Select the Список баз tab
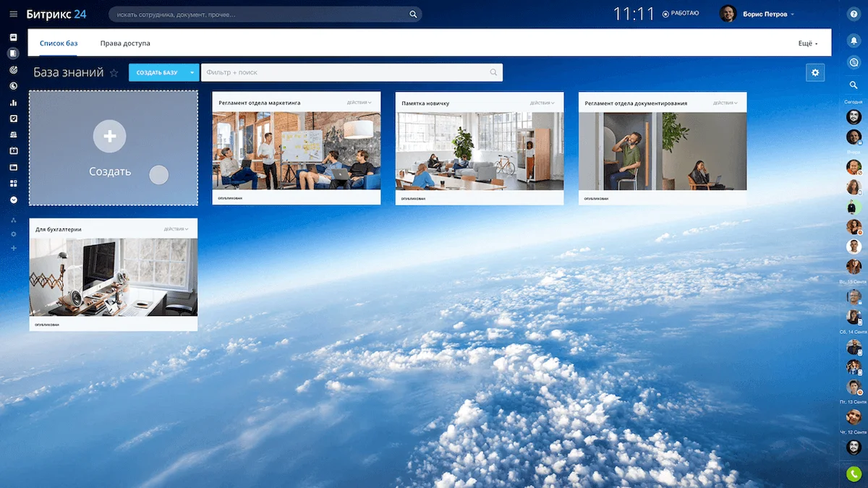The height and width of the screenshot is (488, 868). point(59,43)
